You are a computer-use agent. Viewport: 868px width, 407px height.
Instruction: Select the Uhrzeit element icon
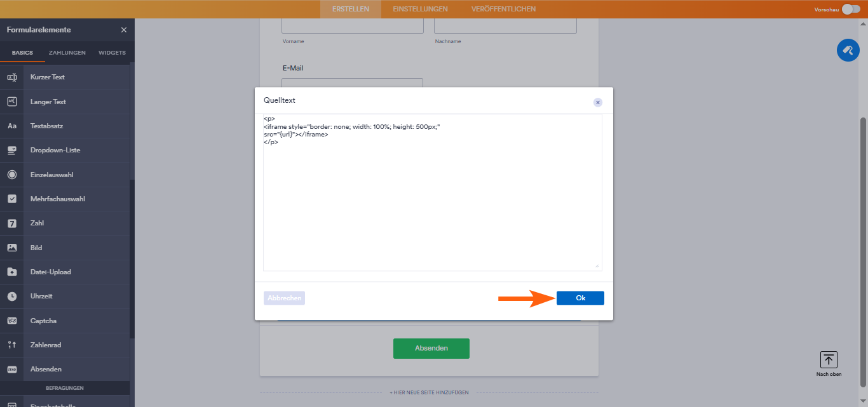point(11,296)
